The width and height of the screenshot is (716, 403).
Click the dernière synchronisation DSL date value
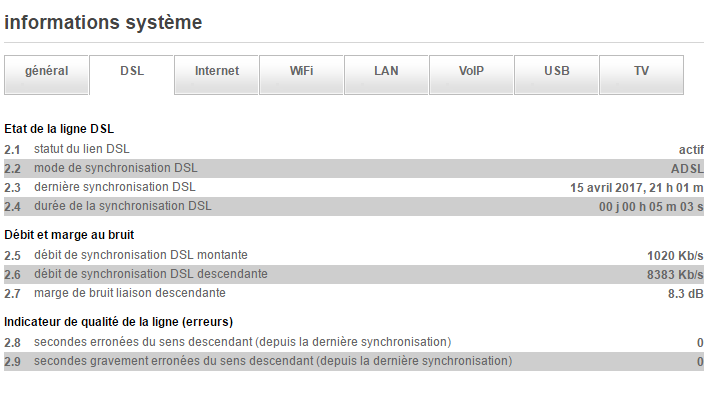(637, 188)
